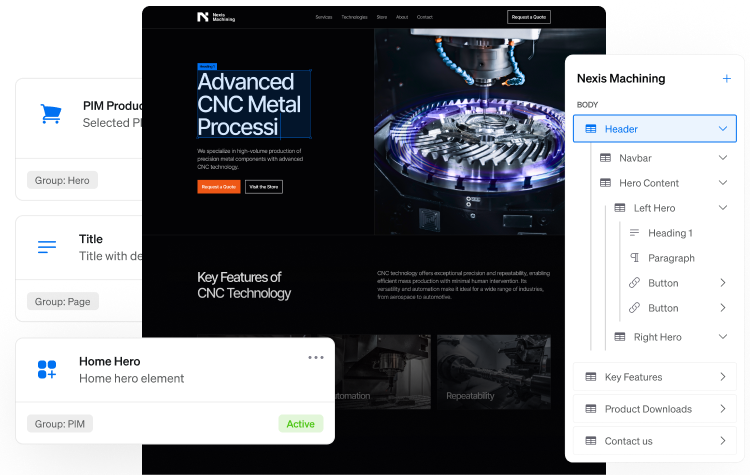Viewport: 750px width, 475px height.
Task: Click the Home hero element description
Action: pyautogui.click(x=132, y=378)
